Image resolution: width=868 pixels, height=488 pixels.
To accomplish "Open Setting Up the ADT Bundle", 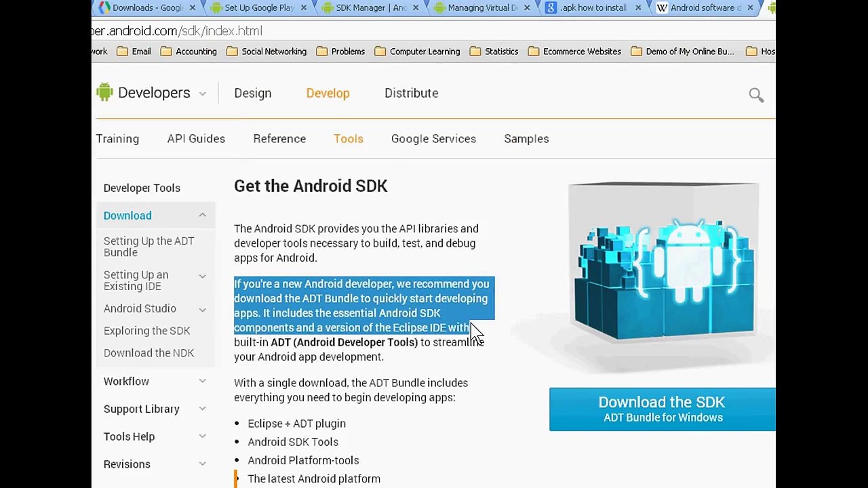I will coord(149,247).
